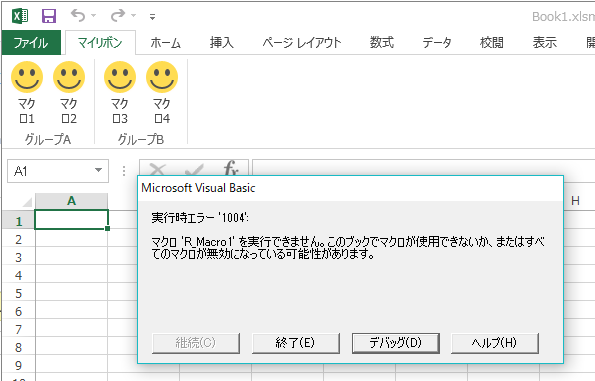This screenshot has height=381, width=595.
Task: Click the 実行時エラー '1004' text
Action: [200, 217]
